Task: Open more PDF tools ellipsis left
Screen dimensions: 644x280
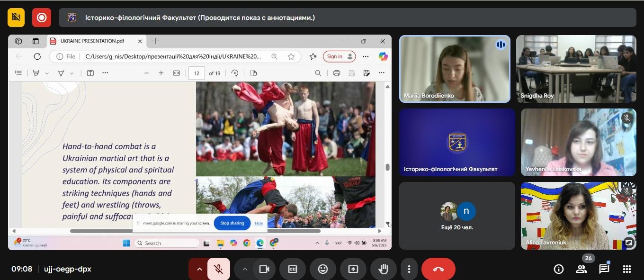Action: pyautogui.click(x=105, y=73)
